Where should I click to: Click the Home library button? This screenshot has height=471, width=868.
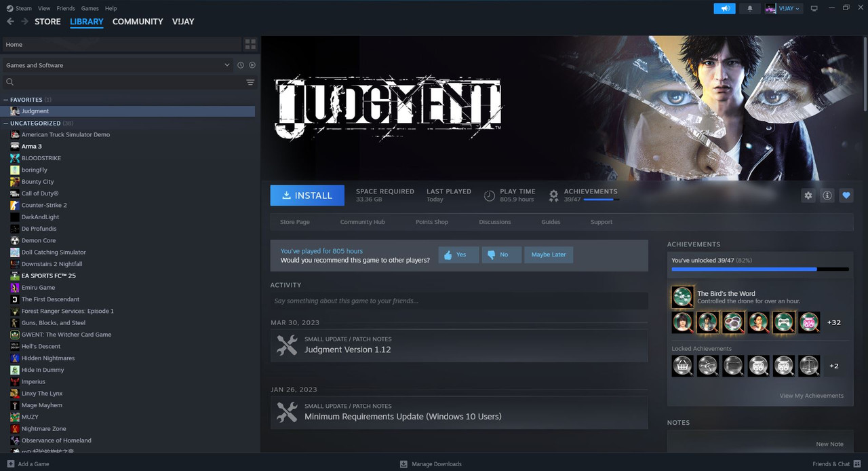pyautogui.click(x=122, y=44)
